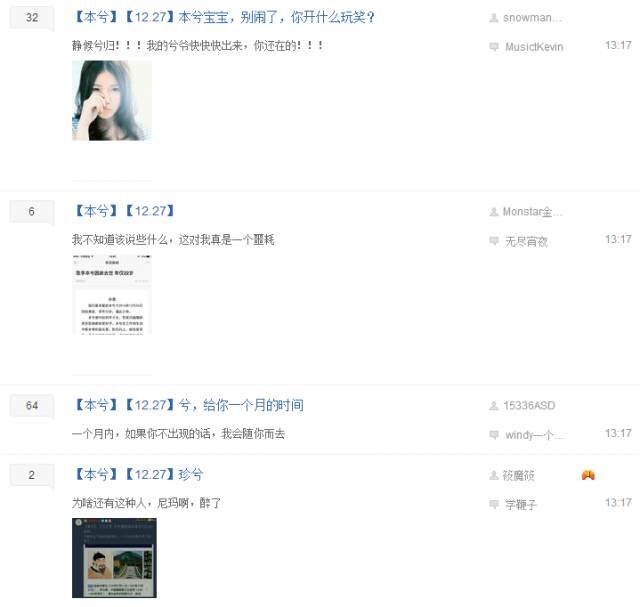Open 15336ASD author profile
Image resolution: width=640 pixels, height=607 pixels.
529,406
